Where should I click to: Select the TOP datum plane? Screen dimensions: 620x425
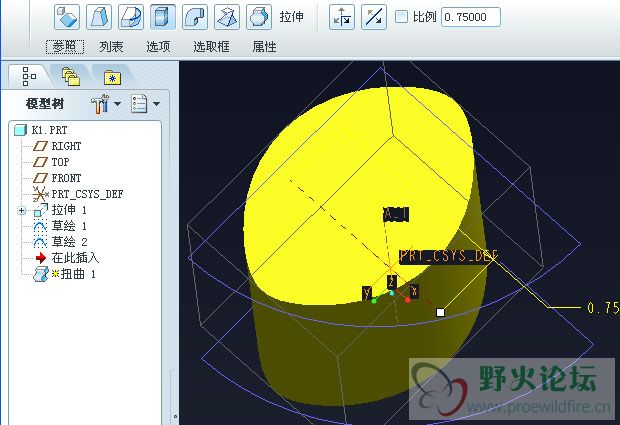click(x=51, y=162)
